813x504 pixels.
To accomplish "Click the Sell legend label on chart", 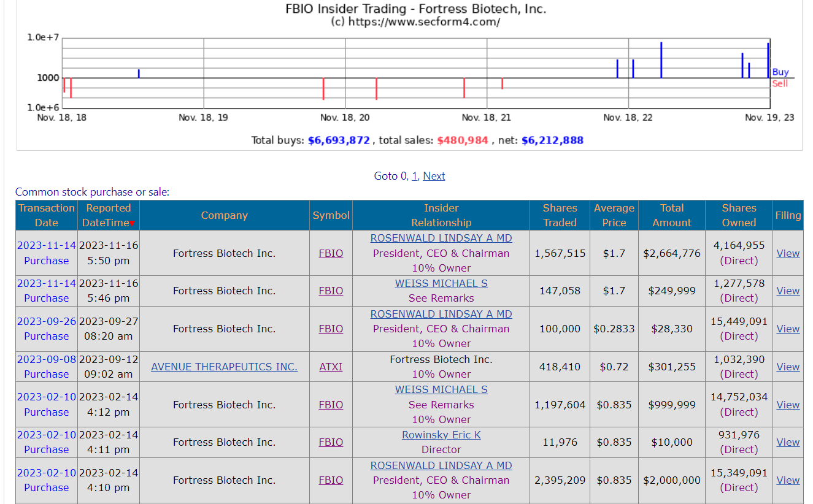I will 780,83.
